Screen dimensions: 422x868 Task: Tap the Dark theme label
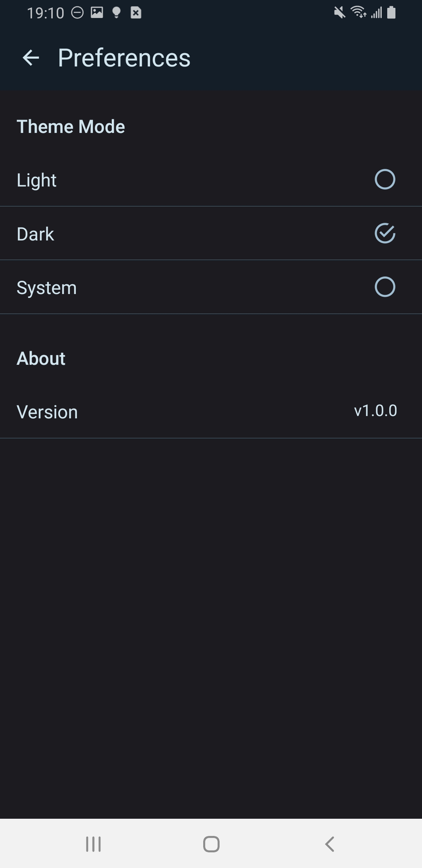click(x=36, y=234)
